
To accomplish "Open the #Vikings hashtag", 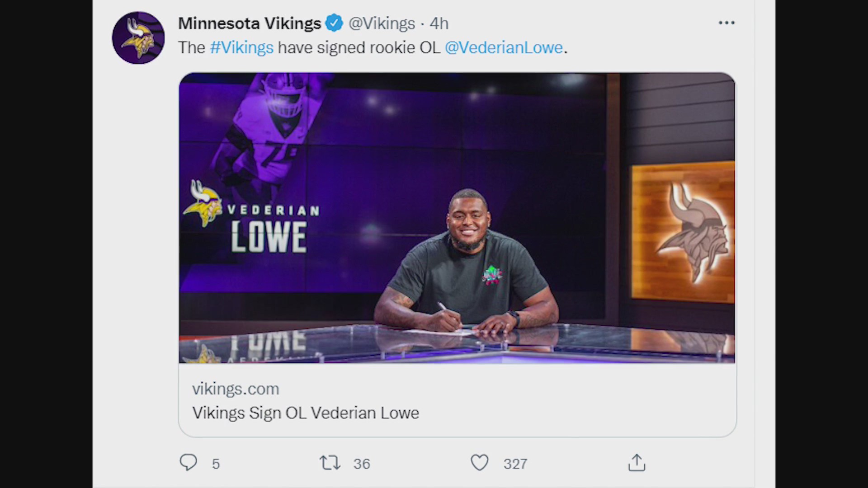I will pyautogui.click(x=241, y=47).
